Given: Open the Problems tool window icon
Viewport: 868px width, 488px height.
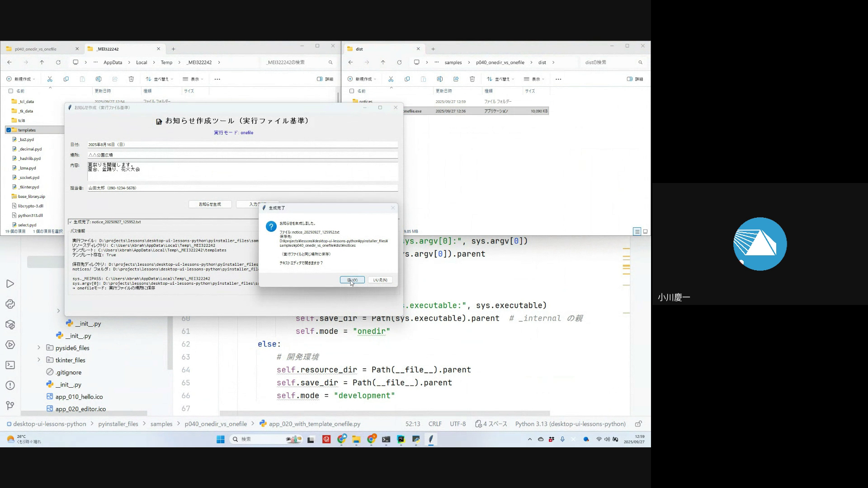Looking at the screenshot, I should coord(10,385).
